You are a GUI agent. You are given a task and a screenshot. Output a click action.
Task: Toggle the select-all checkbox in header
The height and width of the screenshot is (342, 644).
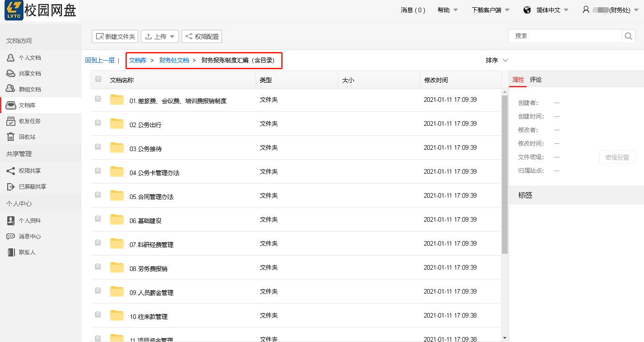(x=98, y=79)
